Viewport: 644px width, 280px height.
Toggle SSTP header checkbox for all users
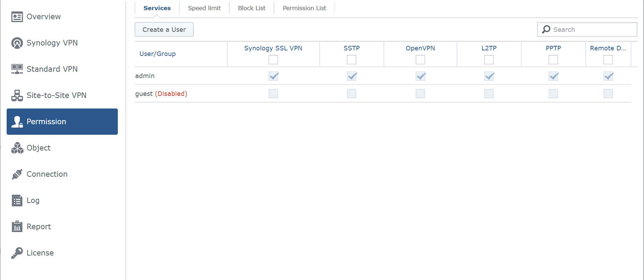351,60
